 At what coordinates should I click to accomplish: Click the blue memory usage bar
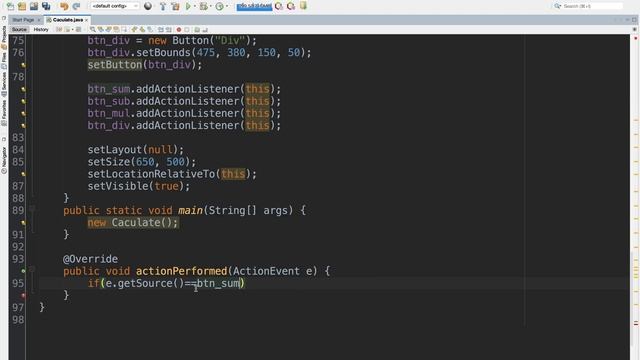[x=254, y=6]
